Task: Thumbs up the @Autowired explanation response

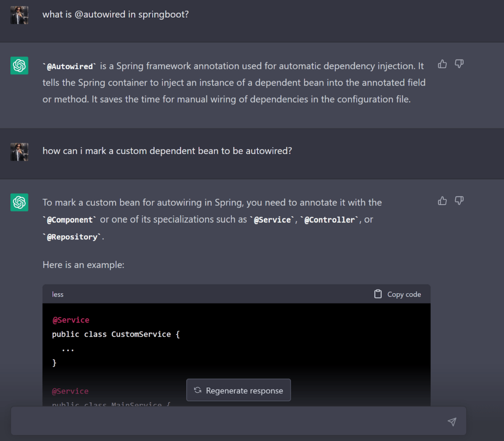Action: [442, 64]
